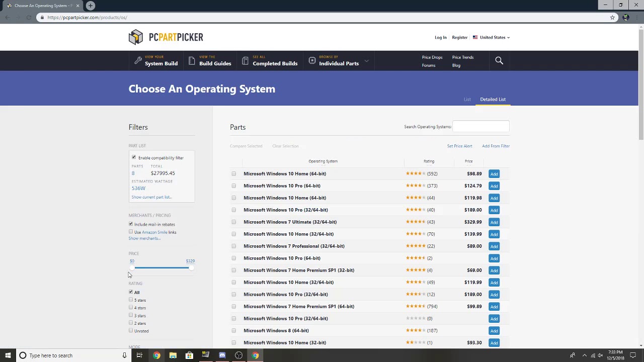Expand Individual Parts browse menu
The image size is (644, 362).
click(x=339, y=61)
